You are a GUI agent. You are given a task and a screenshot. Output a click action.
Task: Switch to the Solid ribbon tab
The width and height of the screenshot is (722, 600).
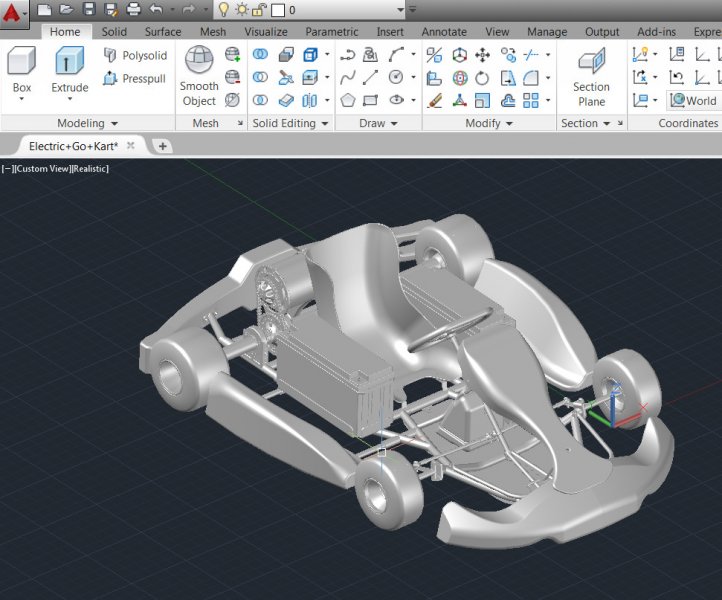click(114, 32)
